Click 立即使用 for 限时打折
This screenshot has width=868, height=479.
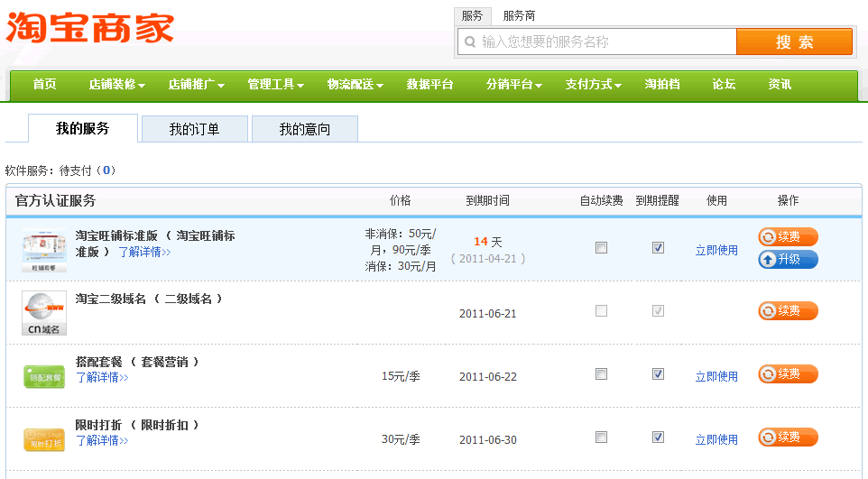pyautogui.click(x=716, y=439)
